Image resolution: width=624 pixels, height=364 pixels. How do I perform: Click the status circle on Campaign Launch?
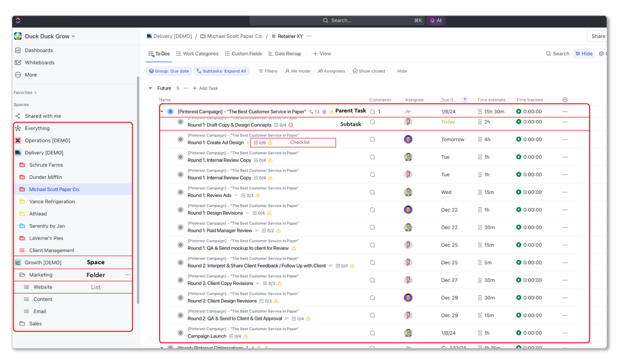tap(180, 333)
